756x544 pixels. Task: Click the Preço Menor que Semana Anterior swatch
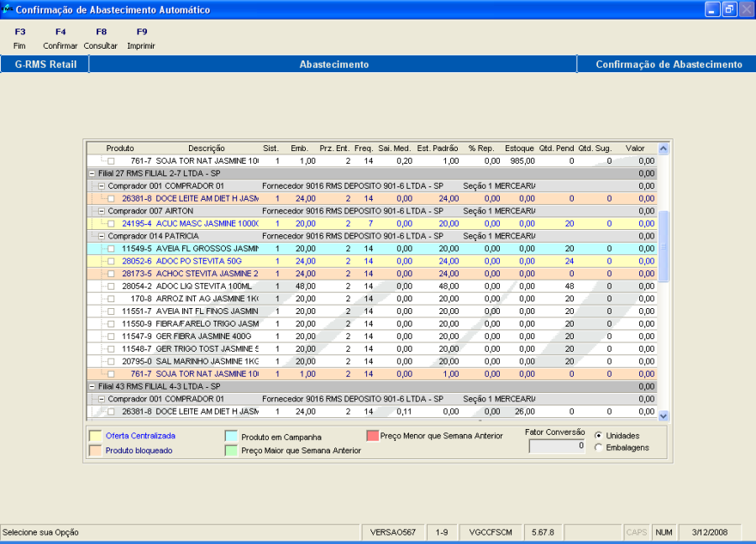(x=372, y=436)
